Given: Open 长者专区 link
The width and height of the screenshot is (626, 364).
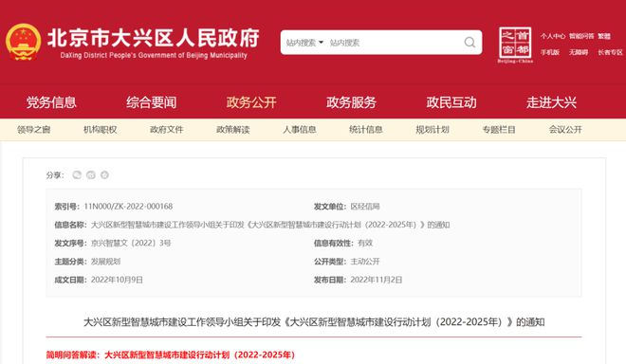Looking at the screenshot, I should (x=610, y=52).
